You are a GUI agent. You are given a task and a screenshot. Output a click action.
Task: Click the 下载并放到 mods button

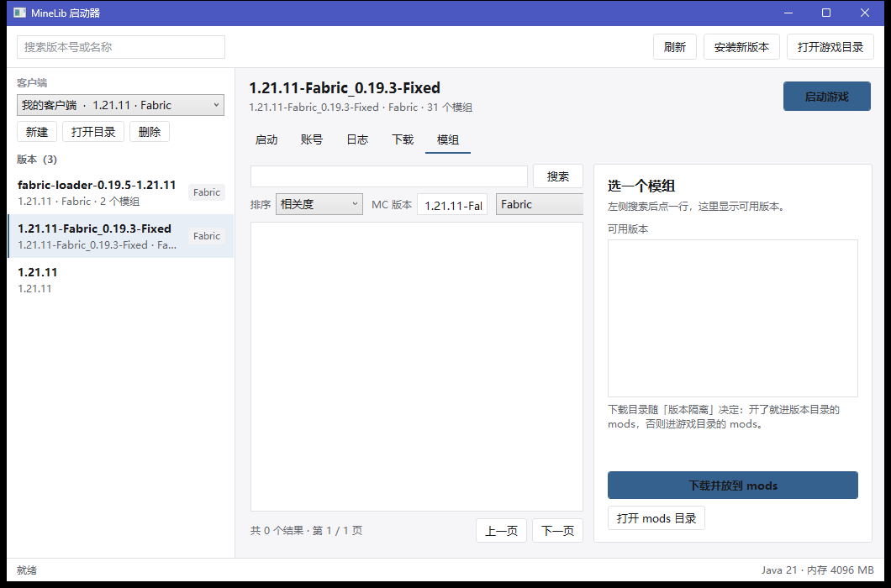click(x=732, y=486)
